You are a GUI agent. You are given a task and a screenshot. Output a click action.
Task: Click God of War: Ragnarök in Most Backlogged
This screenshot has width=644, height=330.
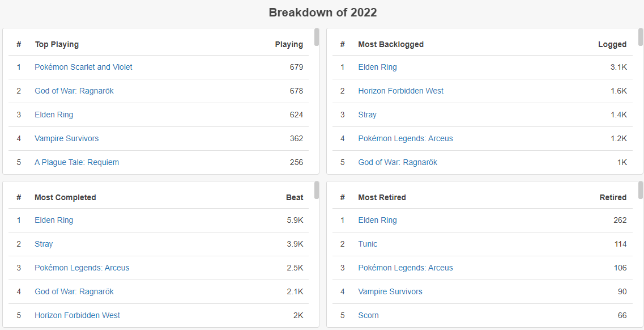coord(398,162)
